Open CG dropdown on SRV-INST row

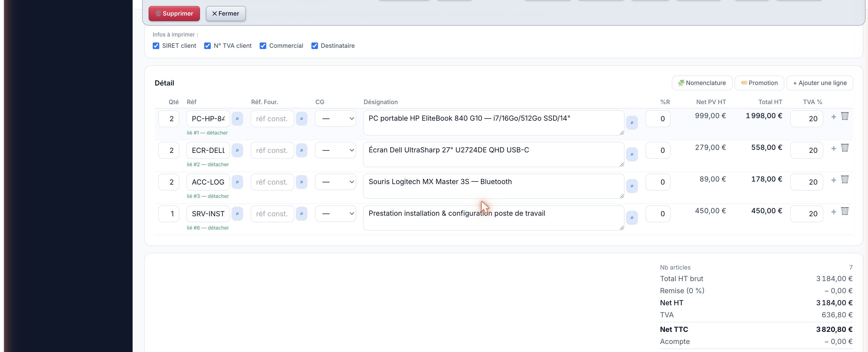pos(335,214)
